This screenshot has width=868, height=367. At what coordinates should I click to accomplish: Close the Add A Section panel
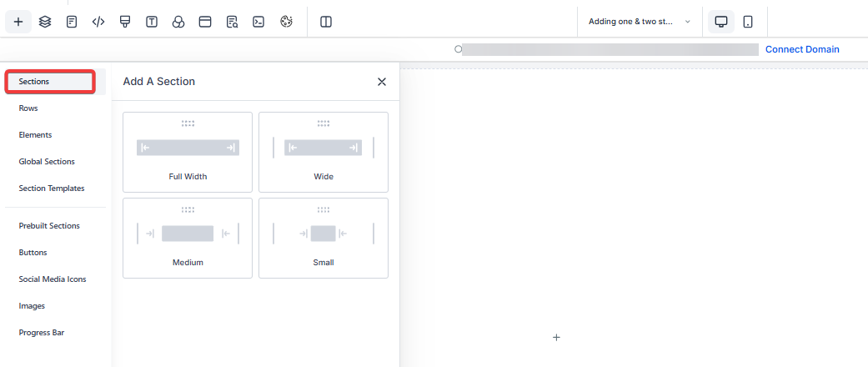point(381,82)
